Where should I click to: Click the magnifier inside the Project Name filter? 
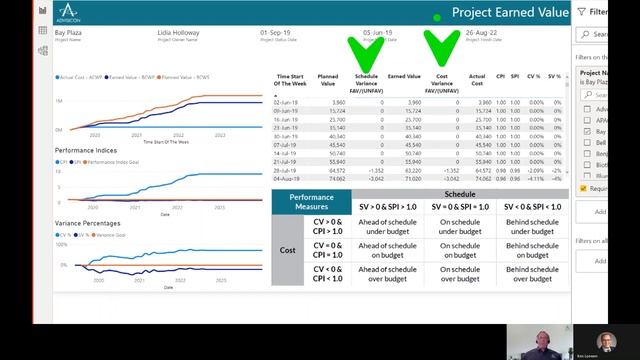pos(588,95)
